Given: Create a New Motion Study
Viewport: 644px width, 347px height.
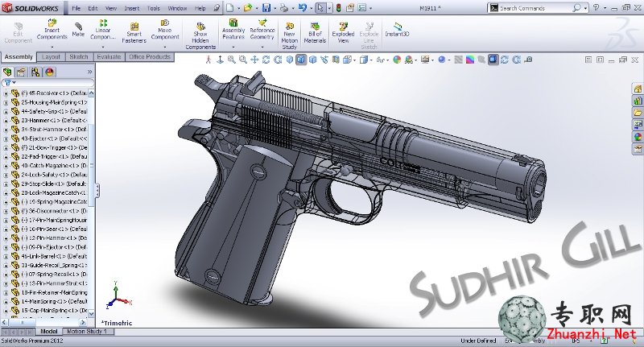Looking at the screenshot, I should (x=290, y=36).
